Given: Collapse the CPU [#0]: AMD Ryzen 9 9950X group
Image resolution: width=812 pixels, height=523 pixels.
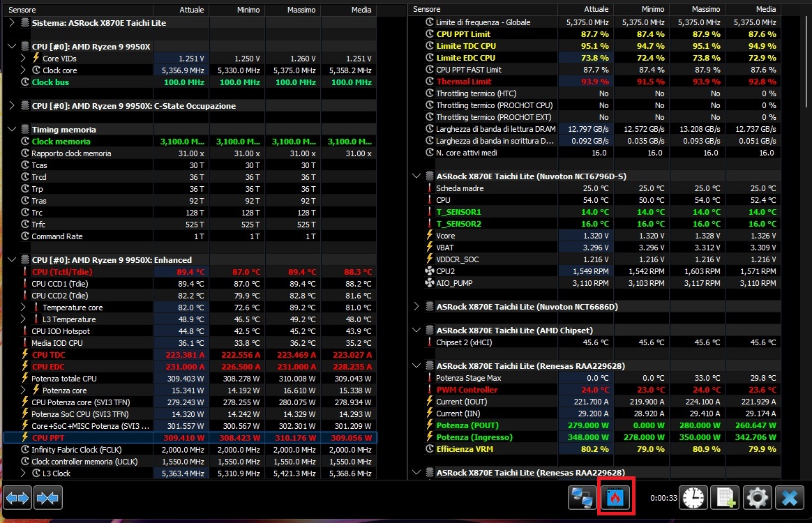Looking at the screenshot, I should (x=12, y=46).
